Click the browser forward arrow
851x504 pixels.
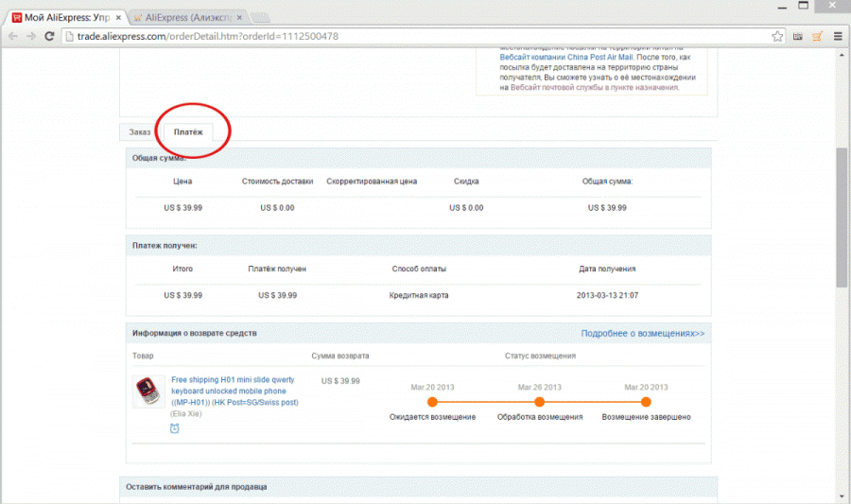(x=33, y=36)
